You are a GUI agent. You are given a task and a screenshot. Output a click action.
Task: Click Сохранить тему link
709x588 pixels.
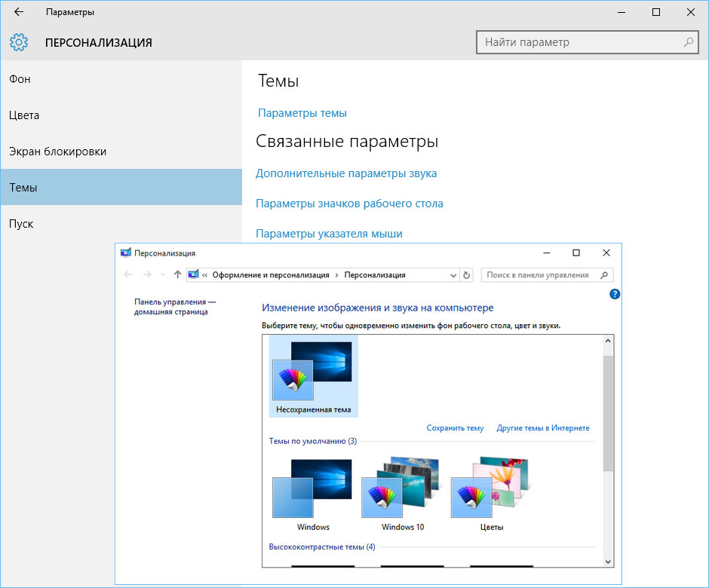tap(455, 427)
